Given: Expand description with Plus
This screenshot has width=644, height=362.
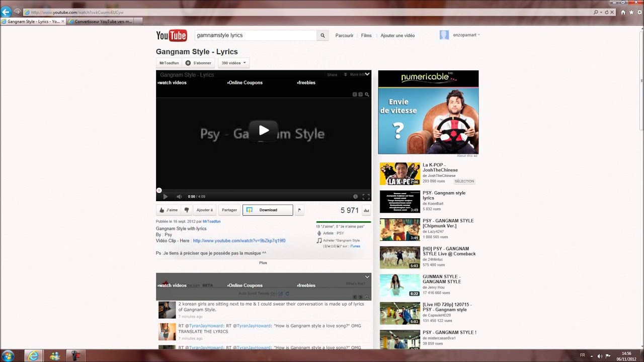Looking at the screenshot, I should 263,262.
